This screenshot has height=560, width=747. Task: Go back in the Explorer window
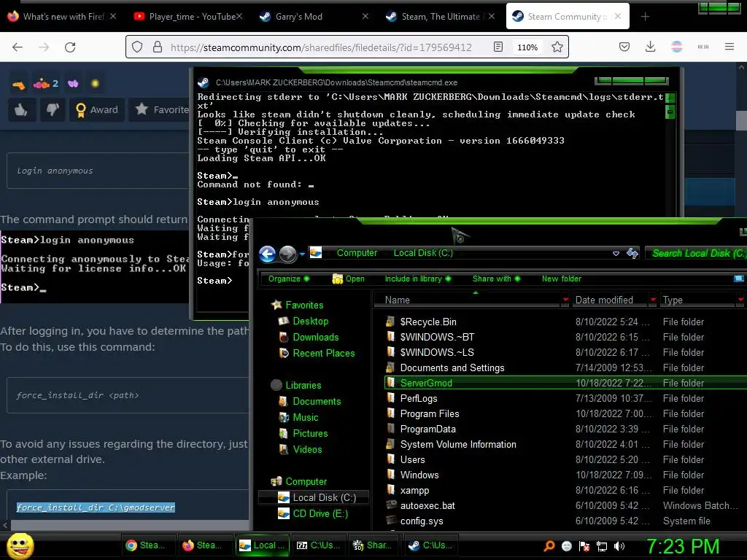[268, 254]
